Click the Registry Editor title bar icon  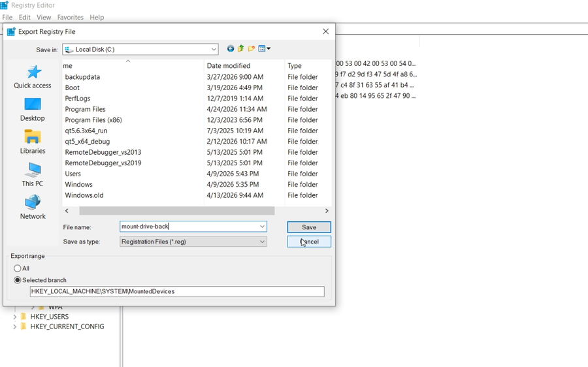pos(4,5)
